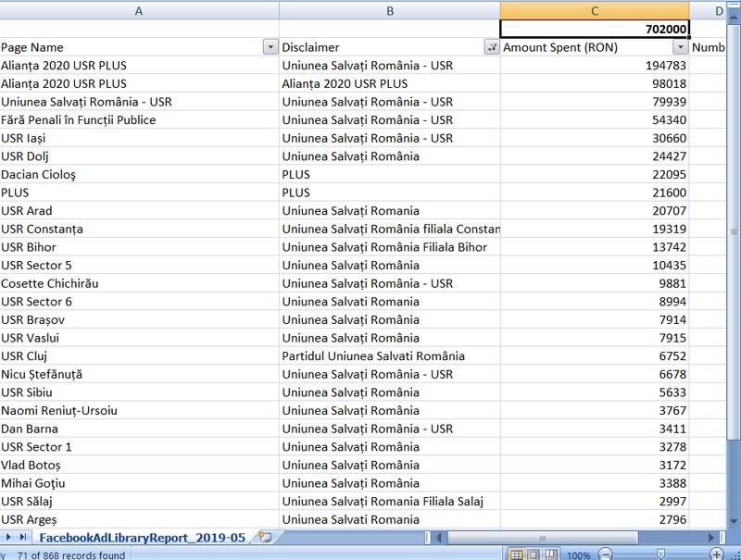
Task: Select the Nicu Ștefănuță cell
Action: (x=139, y=374)
